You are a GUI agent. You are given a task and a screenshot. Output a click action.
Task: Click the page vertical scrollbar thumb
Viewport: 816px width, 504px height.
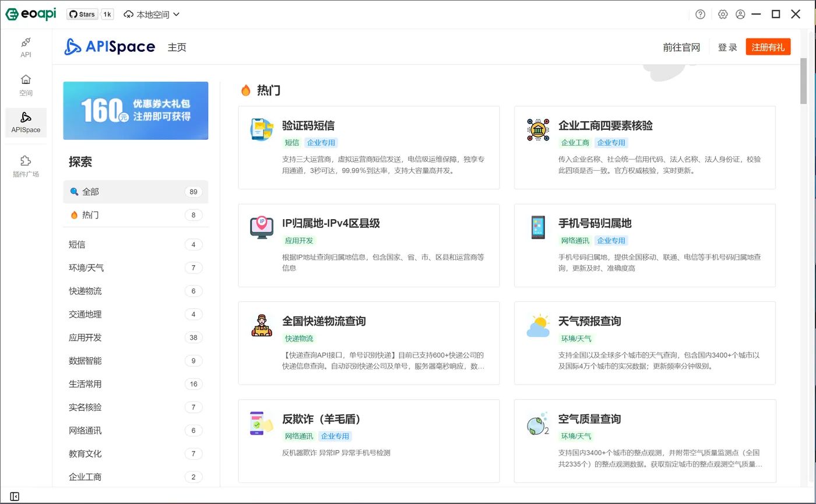pyautogui.click(x=804, y=80)
